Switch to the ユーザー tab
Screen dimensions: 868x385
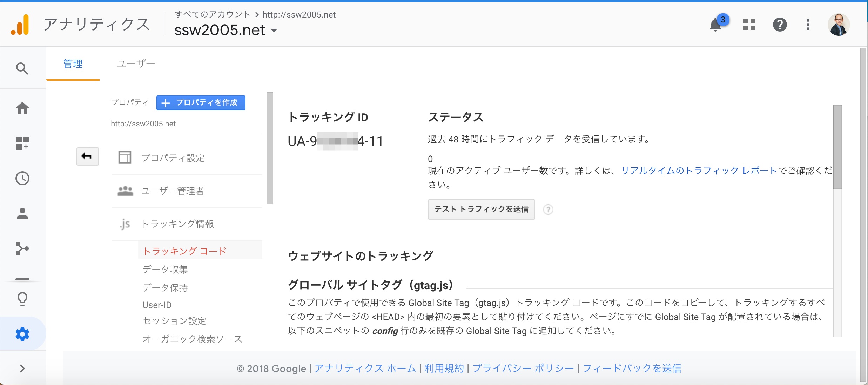(136, 64)
